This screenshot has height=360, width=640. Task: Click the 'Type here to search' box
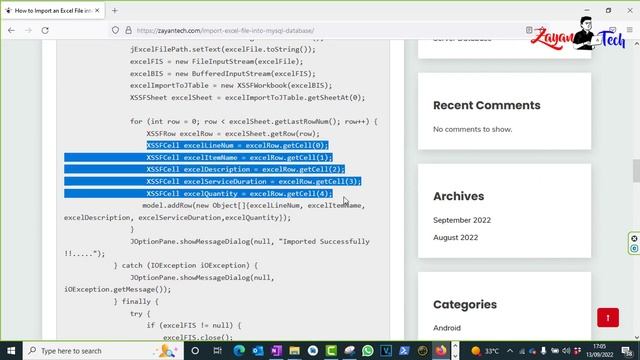pos(103,351)
